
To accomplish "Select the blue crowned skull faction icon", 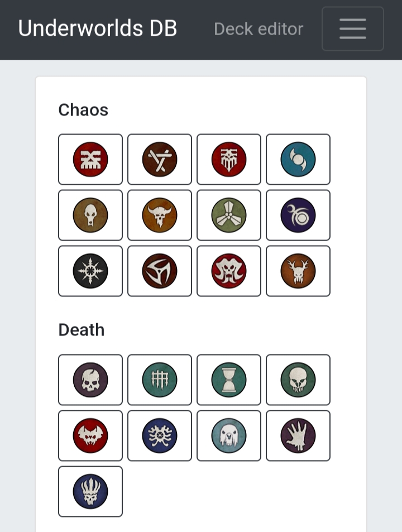I will point(90,491).
